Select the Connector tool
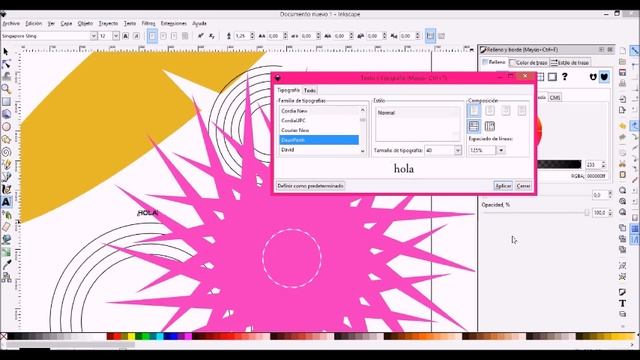Viewport: 640px width, 360px height. [6, 277]
